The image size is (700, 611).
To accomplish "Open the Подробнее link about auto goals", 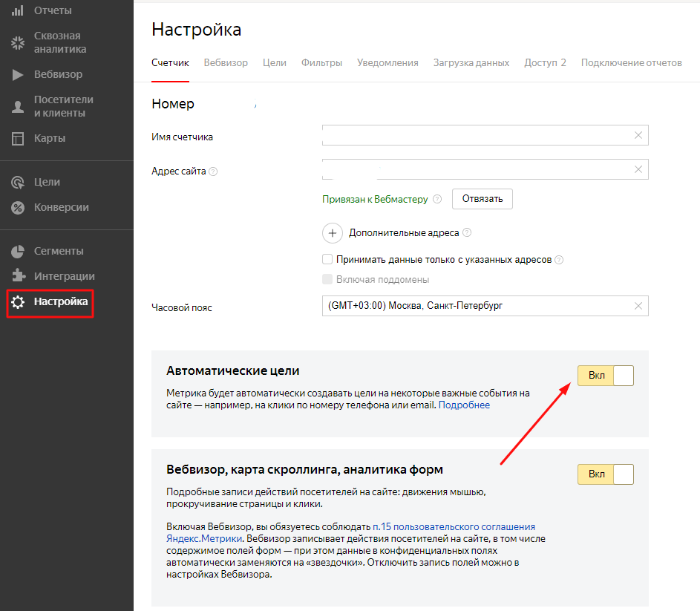I will pos(464,405).
